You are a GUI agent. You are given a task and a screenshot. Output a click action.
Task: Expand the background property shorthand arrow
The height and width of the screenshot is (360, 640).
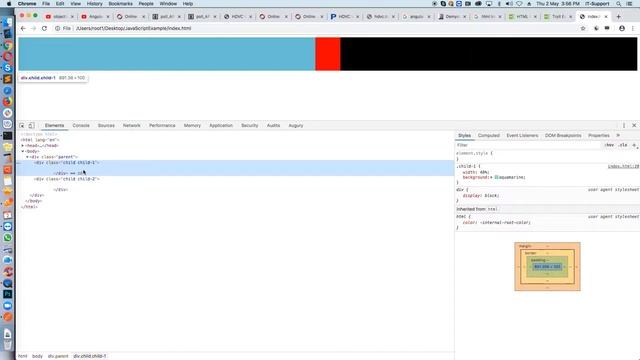tap(491, 178)
